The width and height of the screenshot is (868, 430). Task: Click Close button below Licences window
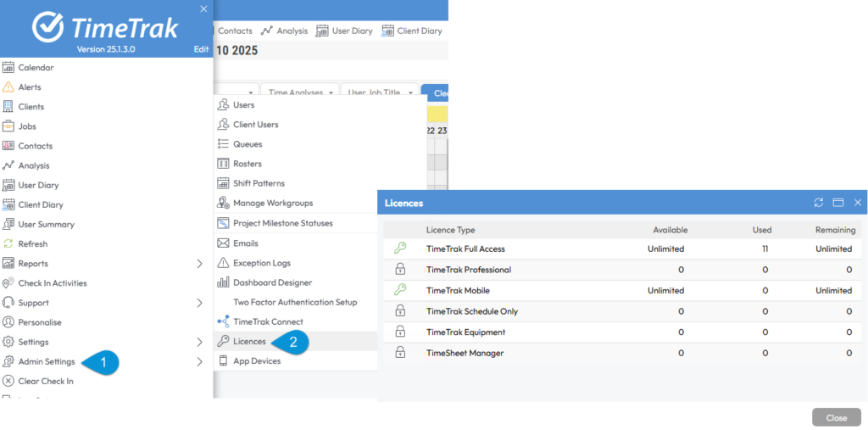837,418
